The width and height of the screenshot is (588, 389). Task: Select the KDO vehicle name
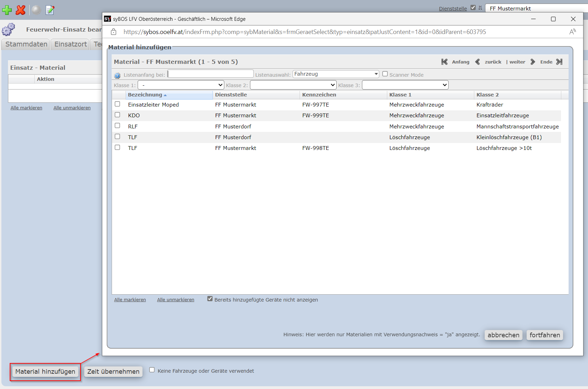pyautogui.click(x=134, y=116)
